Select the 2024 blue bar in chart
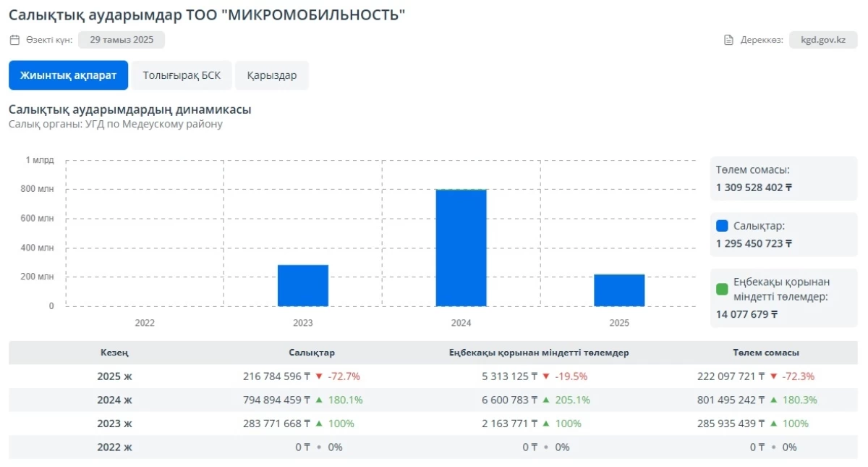 pos(461,248)
